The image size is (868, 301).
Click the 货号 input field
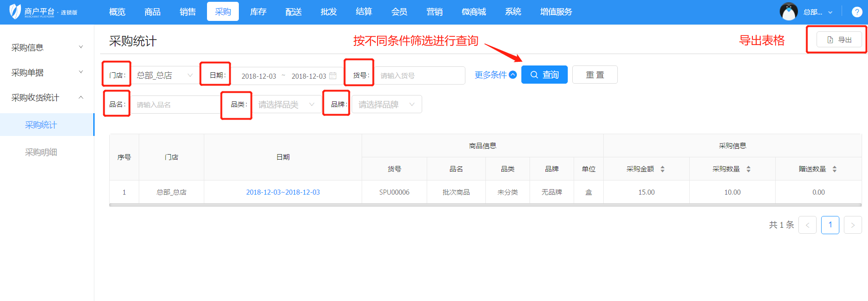pyautogui.click(x=419, y=76)
